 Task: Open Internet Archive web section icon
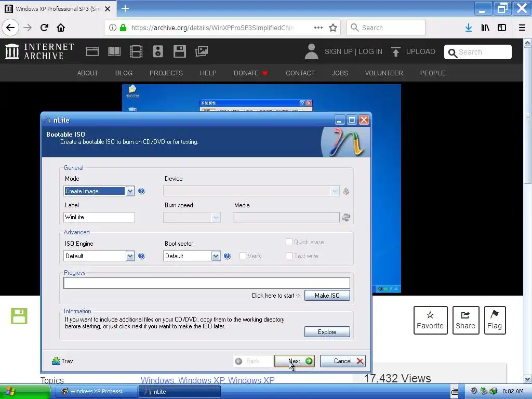[92, 51]
